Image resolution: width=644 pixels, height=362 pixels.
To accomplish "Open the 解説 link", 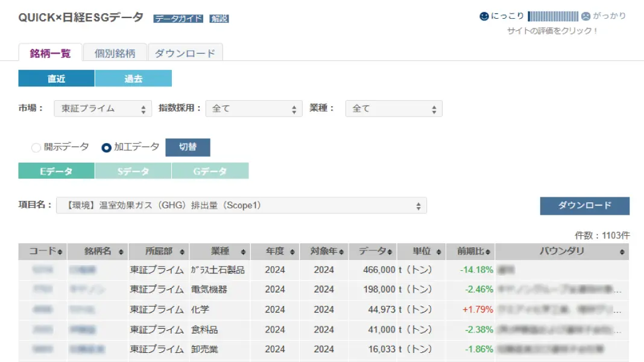I will click(219, 19).
